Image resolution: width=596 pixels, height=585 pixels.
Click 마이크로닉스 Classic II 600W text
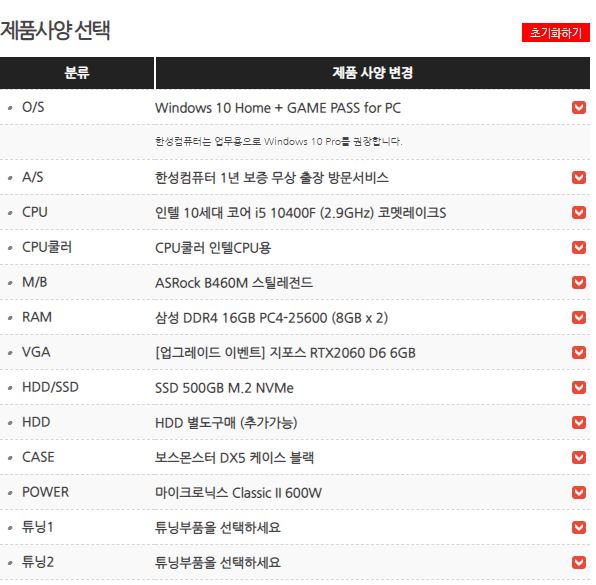238,493
